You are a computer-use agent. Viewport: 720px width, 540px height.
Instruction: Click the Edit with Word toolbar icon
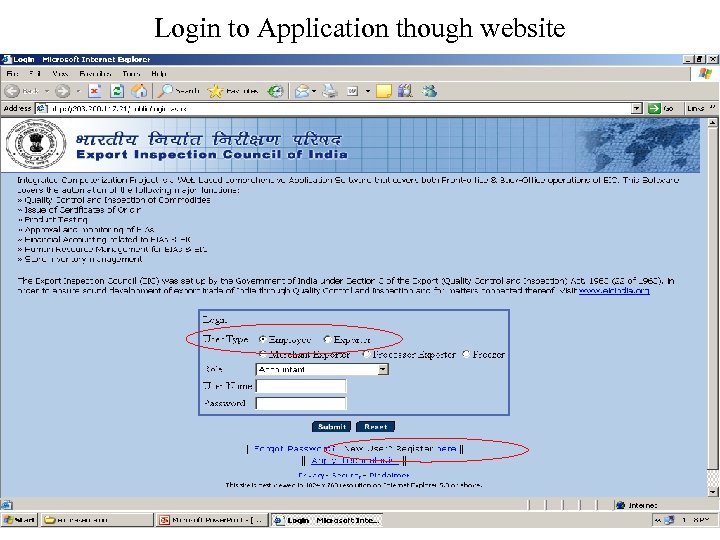point(352,91)
